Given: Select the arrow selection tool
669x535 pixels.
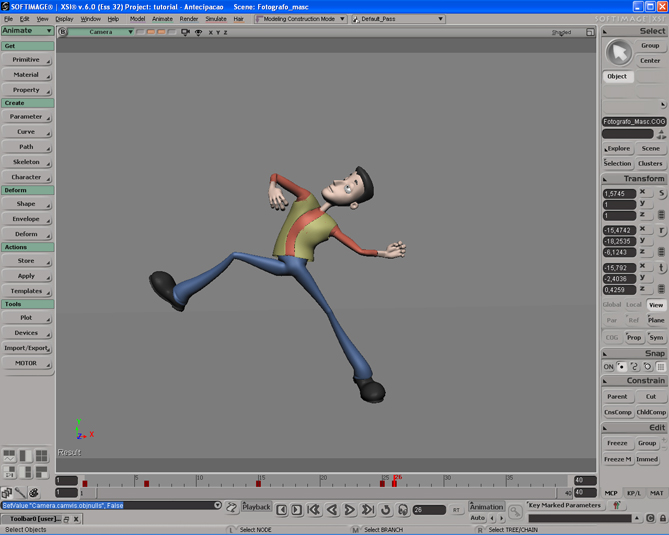Looking at the screenshot, I should [619, 52].
